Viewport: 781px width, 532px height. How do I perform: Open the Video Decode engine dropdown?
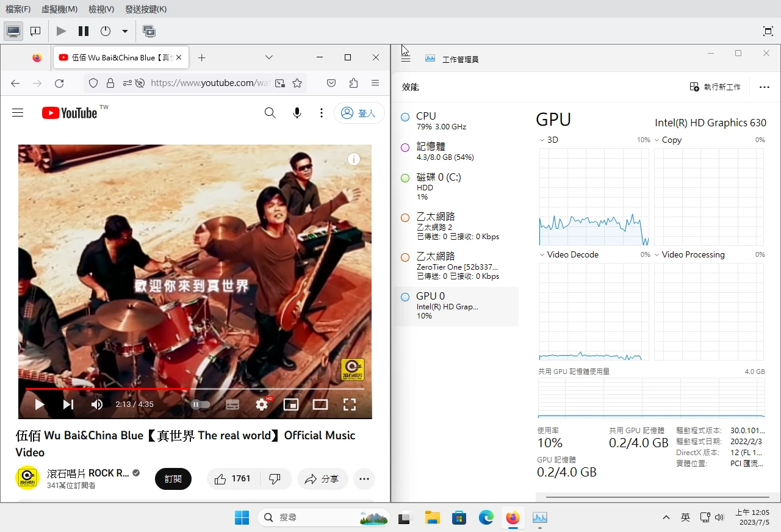542,254
